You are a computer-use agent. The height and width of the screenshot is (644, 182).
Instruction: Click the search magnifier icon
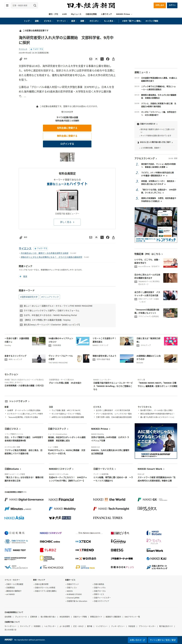(x=35, y=5)
